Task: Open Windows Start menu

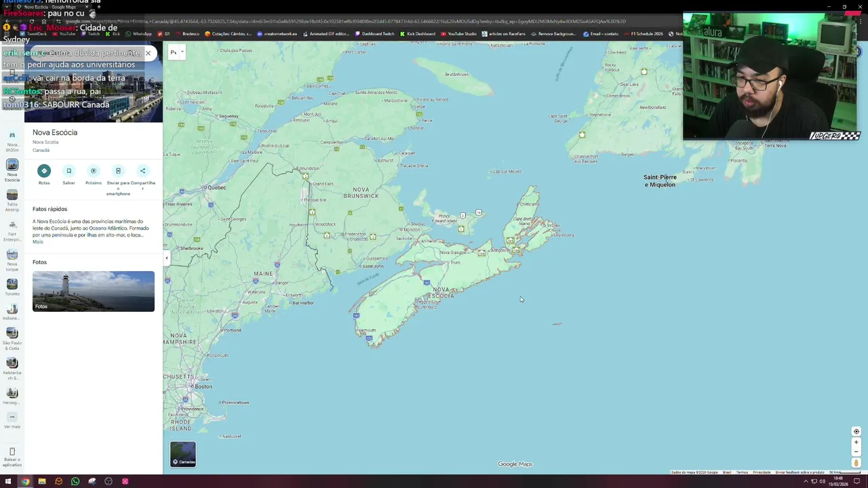Action: (x=9, y=481)
